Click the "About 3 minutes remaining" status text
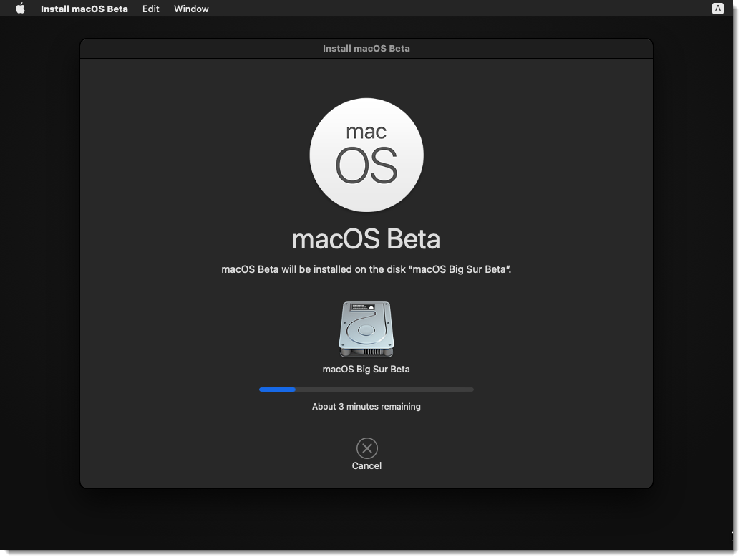Screen dimensions: 743x560 pyautogui.click(x=366, y=407)
